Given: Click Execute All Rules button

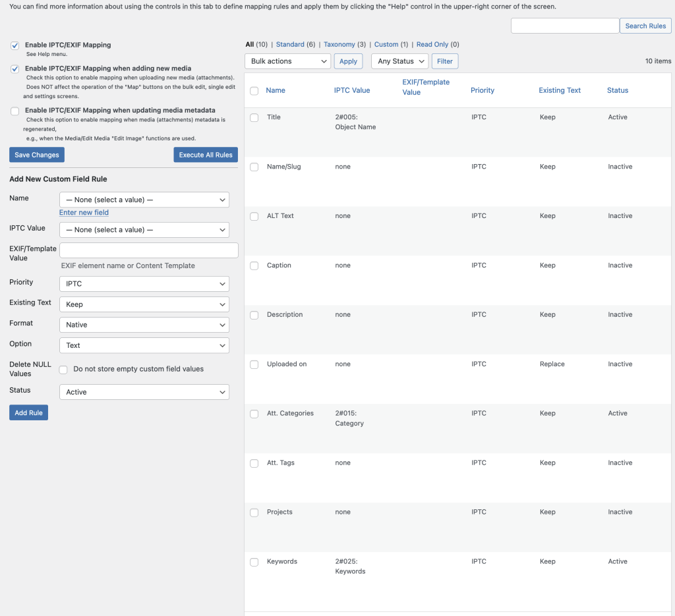Looking at the screenshot, I should click(206, 155).
